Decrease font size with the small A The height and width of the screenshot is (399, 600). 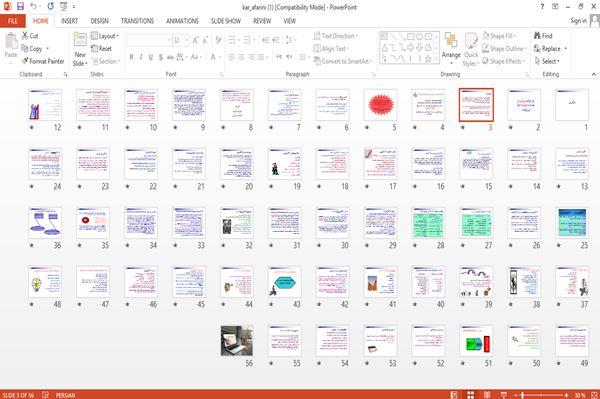click(x=205, y=40)
